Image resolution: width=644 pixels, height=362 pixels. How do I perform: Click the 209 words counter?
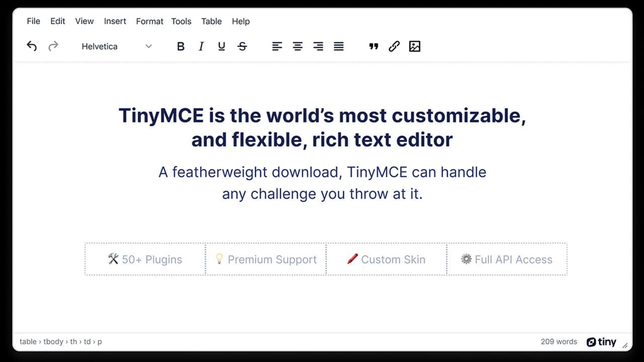tap(559, 341)
